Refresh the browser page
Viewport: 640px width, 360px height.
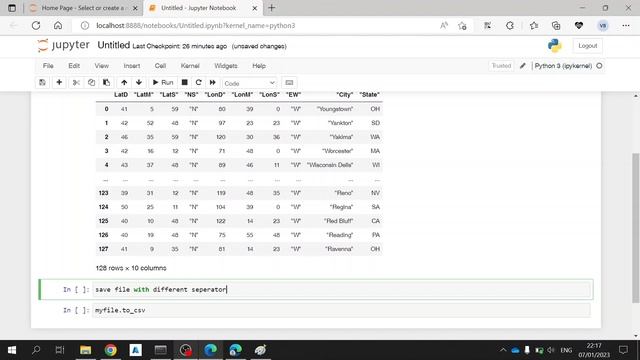point(36,26)
